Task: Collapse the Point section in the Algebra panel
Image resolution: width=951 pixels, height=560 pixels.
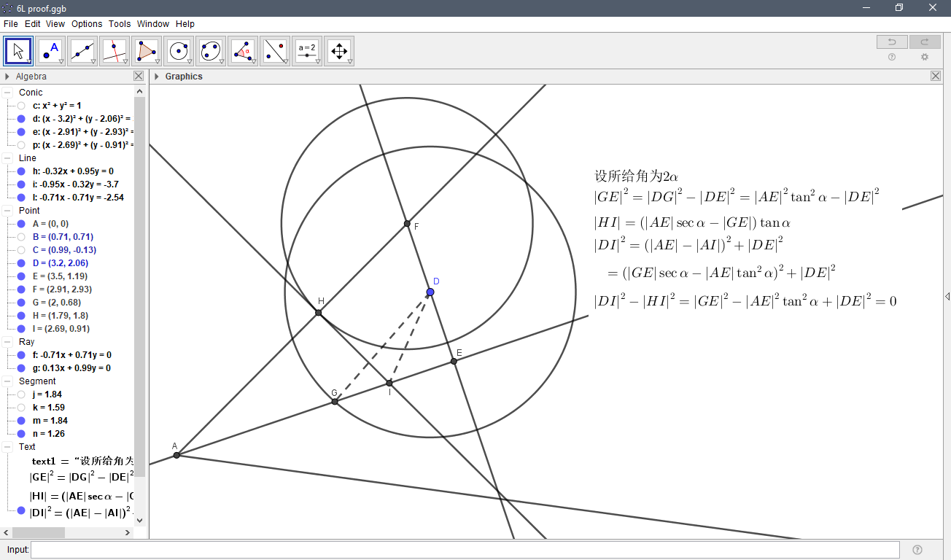Action: pyautogui.click(x=6, y=210)
